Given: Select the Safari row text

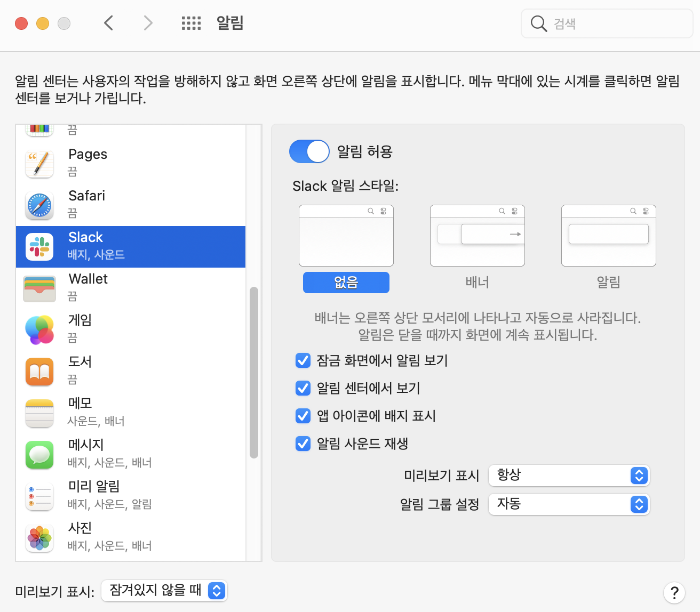Looking at the screenshot, I should [x=86, y=196].
